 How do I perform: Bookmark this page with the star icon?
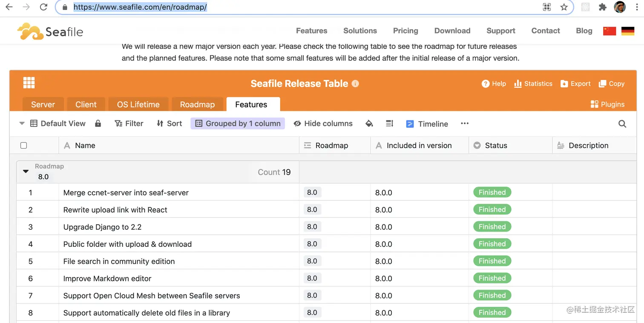click(x=564, y=7)
